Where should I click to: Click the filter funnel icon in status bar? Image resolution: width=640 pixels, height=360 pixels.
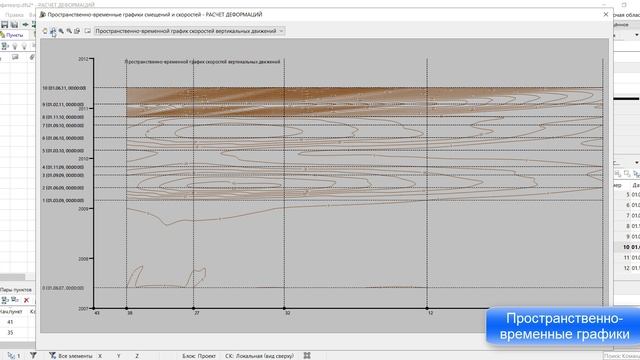[x=33, y=356]
